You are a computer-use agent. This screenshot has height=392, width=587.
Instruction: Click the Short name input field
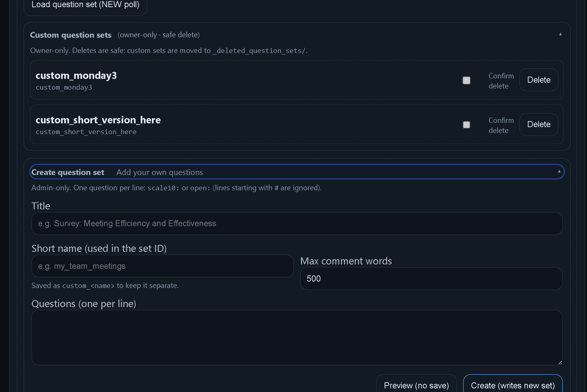(162, 266)
